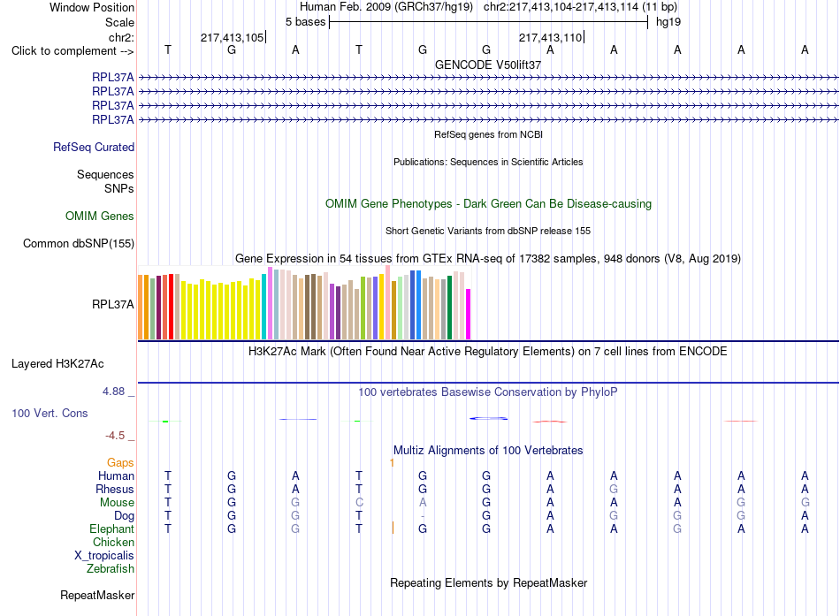Viewport: 840px width, 616px height.
Task: Click the dash gap in the Dog row
Action: click(x=423, y=516)
